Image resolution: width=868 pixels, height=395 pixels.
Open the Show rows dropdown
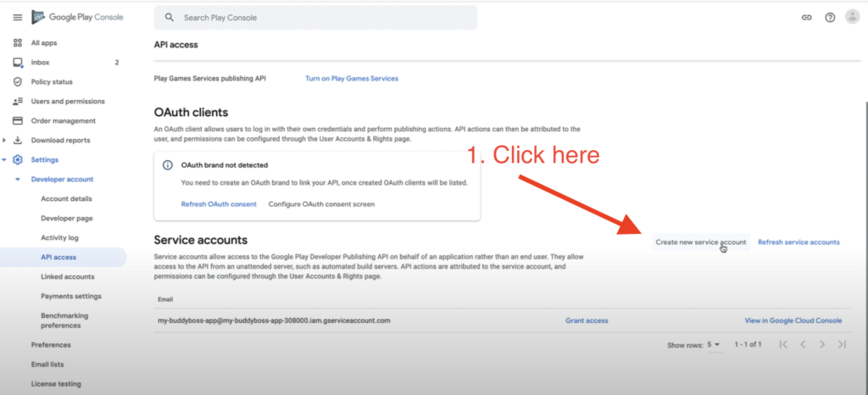[711, 345]
